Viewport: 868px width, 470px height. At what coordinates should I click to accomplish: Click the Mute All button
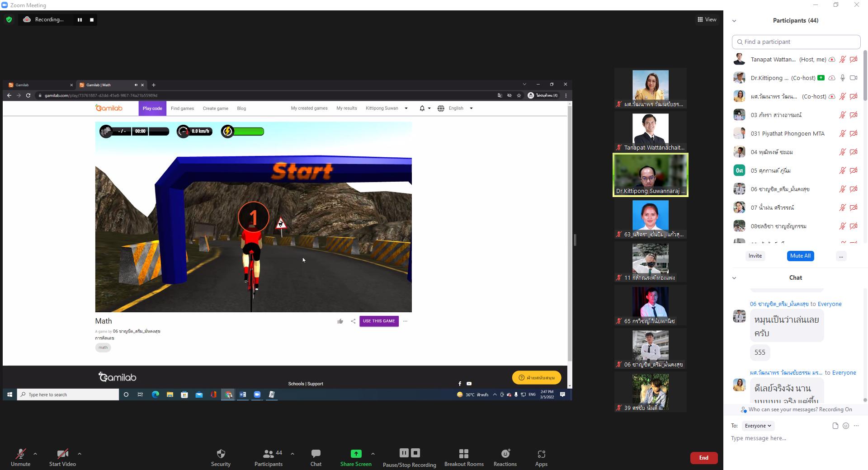pos(800,256)
